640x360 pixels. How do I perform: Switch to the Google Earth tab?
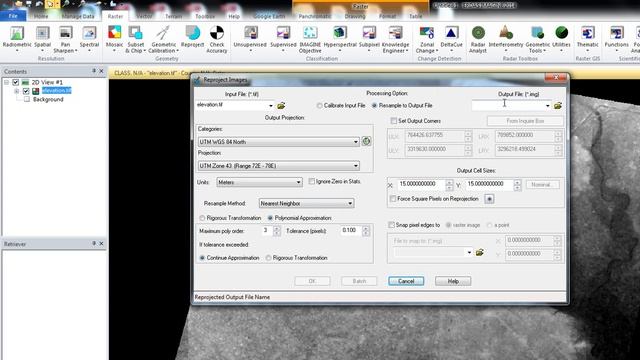[x=269, y=16]
